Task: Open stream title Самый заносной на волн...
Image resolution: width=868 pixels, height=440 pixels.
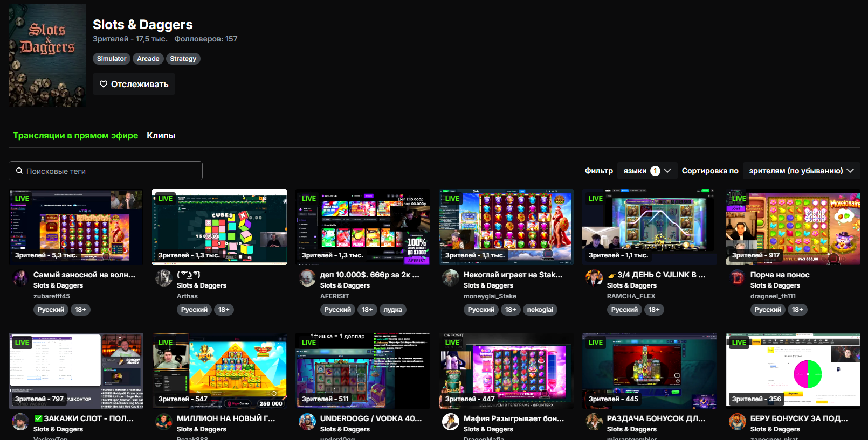Action: point(85,275)
